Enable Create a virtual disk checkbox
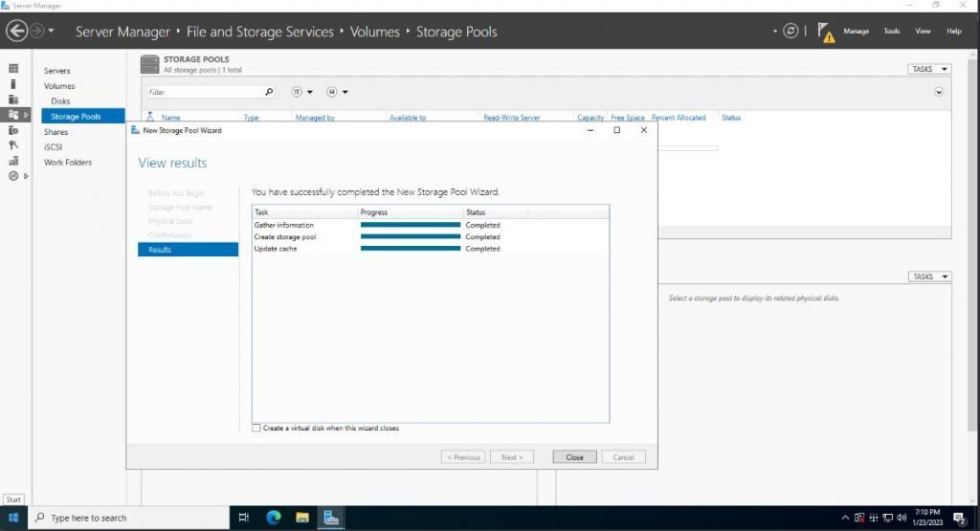The width and height of the screenshot is (980, 531). point(256,428)
